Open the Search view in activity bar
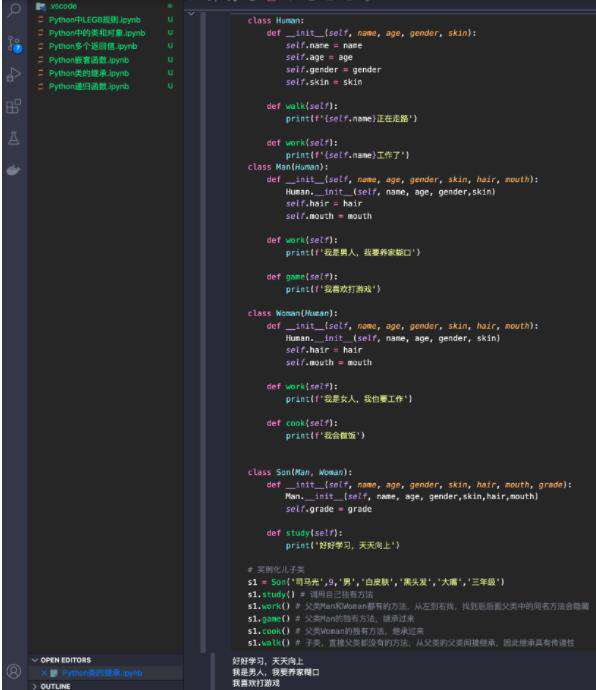Viewport: 596px width, 690px height. 14,10
